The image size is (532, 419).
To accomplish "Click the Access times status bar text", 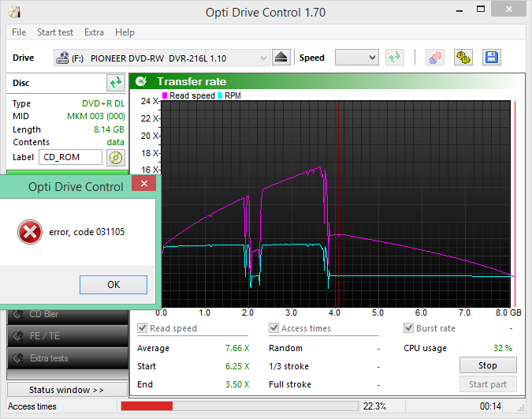I will 32,406.
